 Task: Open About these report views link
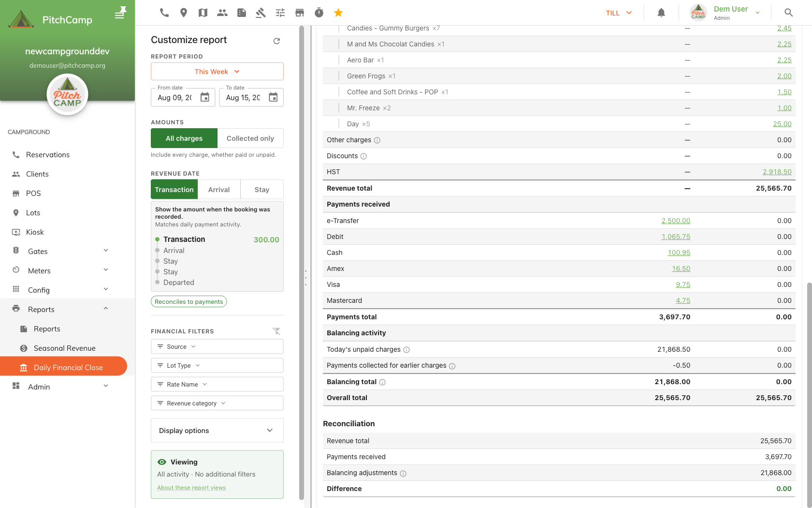[191, 488]
